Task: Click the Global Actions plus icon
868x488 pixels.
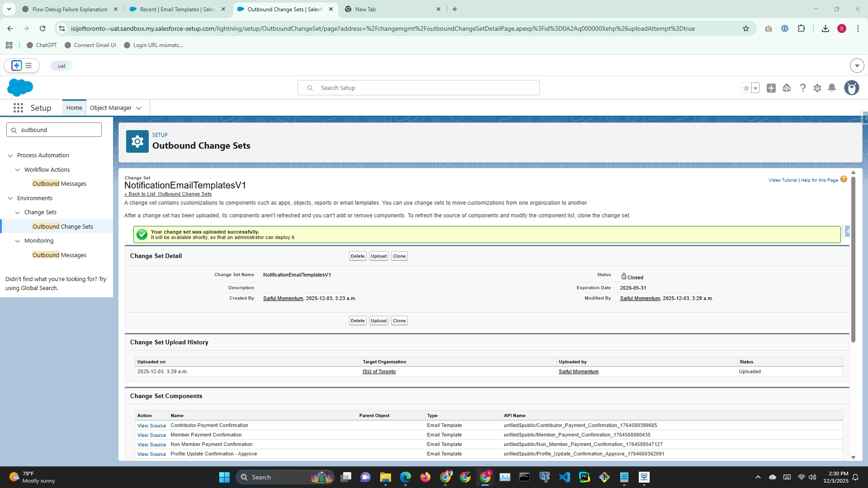Action: coord(771,88)
